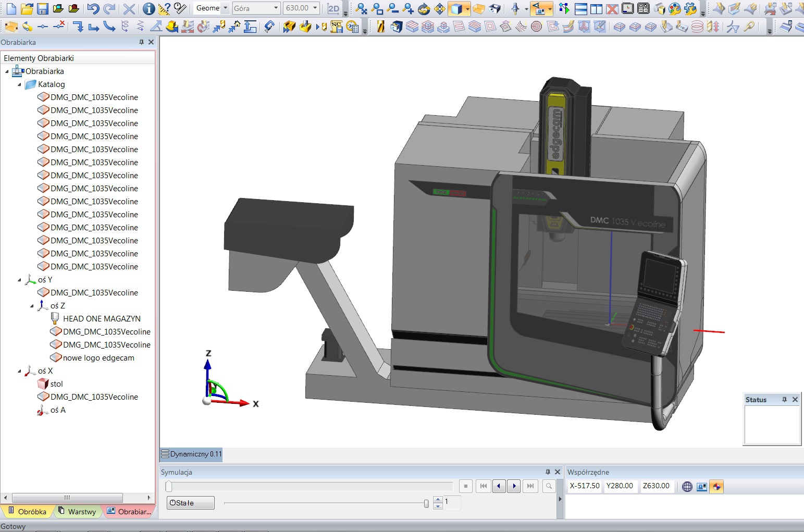Screen dimensions: 804x532
Task: Switch to the Warstwy tab
Action: [77, 512]
